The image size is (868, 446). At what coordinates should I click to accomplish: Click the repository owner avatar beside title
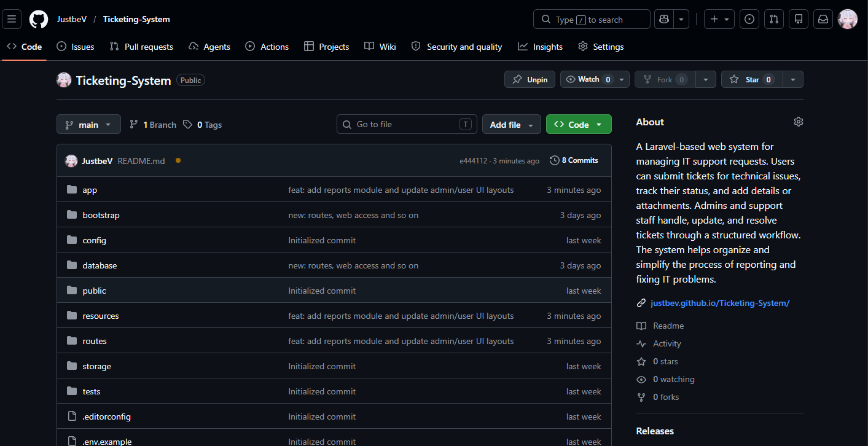[64, 80]
